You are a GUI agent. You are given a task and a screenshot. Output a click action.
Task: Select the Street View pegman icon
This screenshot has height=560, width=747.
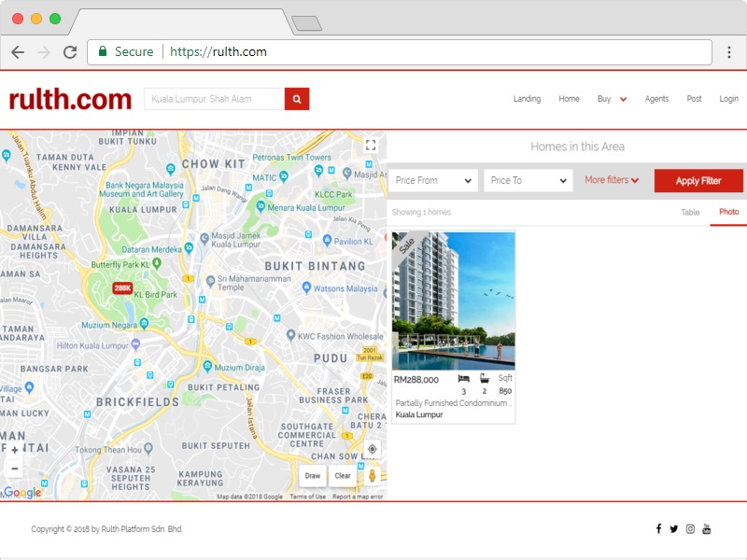click(372, 476)
